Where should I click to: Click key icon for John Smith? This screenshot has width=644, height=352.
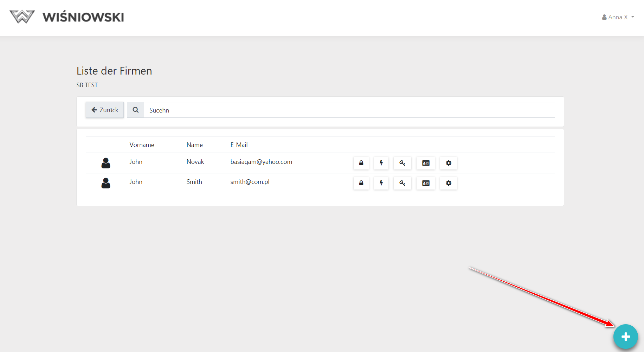pyautogui.click(x=402, y=183)
